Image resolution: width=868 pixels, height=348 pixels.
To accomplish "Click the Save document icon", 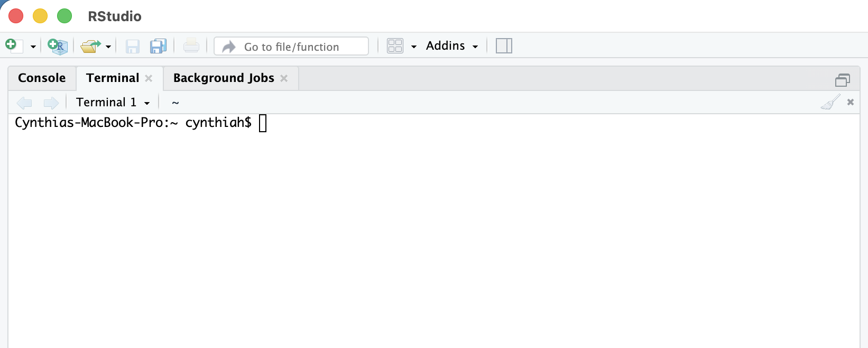I will pos(132,47).
